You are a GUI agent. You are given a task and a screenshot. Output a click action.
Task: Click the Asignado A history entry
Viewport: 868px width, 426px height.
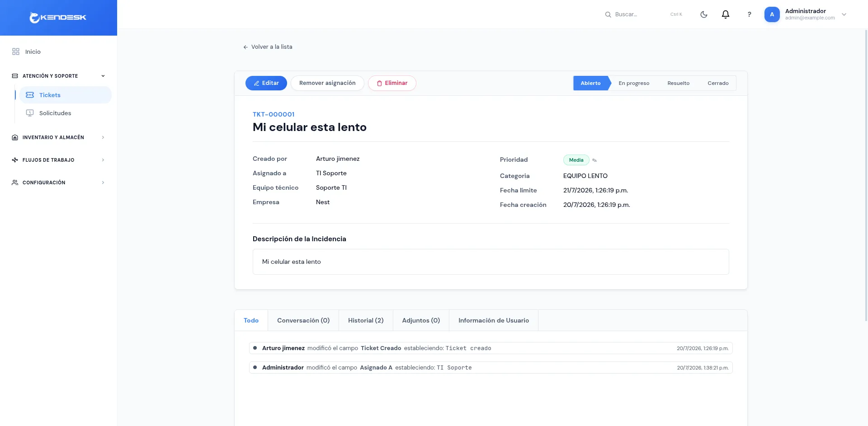[491, 368]
